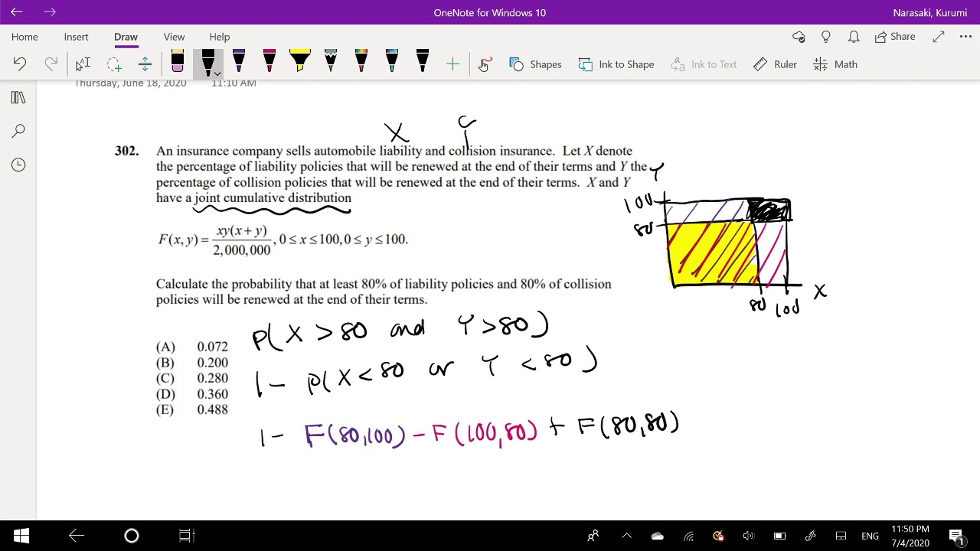Screen dimensions: 980x551
Task: Enter full screen mode
Action: point(939,37)
